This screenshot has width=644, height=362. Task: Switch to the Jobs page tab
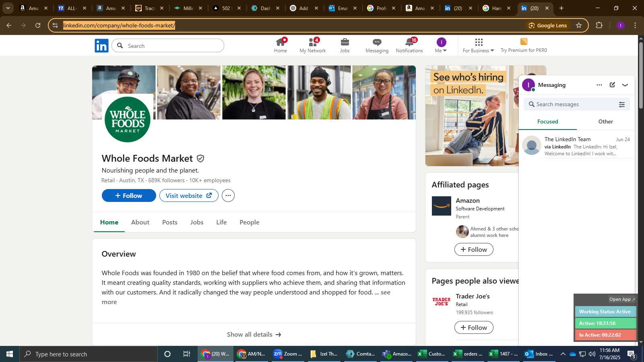coord(197,222)
